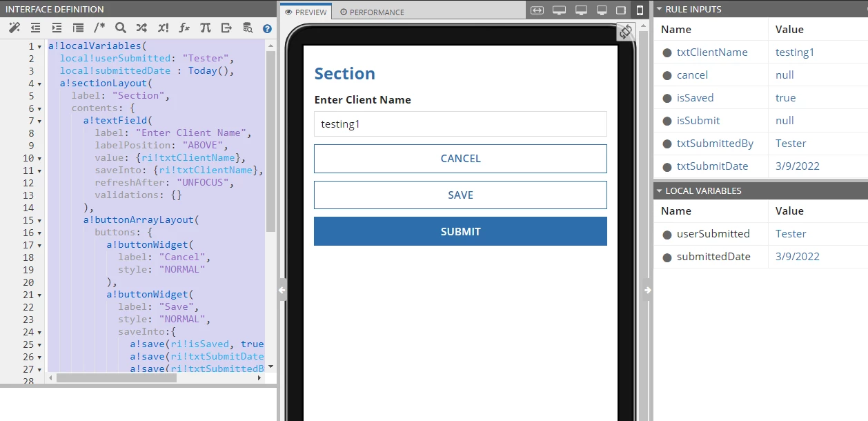The width and height of the screenshot is (868, 421).
Task: Click the bullet icon beside txtClientName
Action: (667, 52)
